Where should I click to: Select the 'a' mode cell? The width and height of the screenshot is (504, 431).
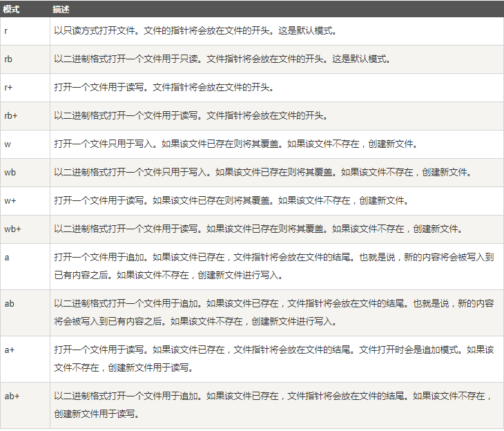coord(7,258)
